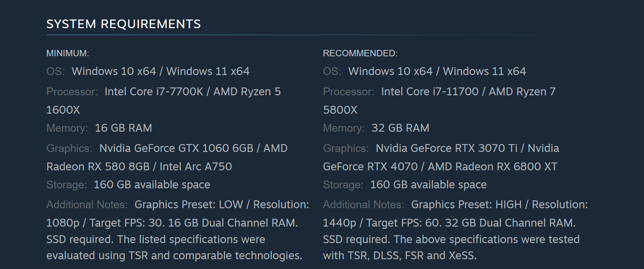
Task: Click the Graphics Preset: LOW text
Action: point(188,204)
